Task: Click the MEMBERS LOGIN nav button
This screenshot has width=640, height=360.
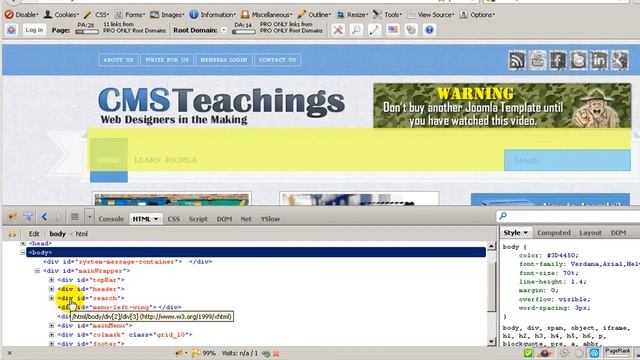Action: tap(224, 60)
